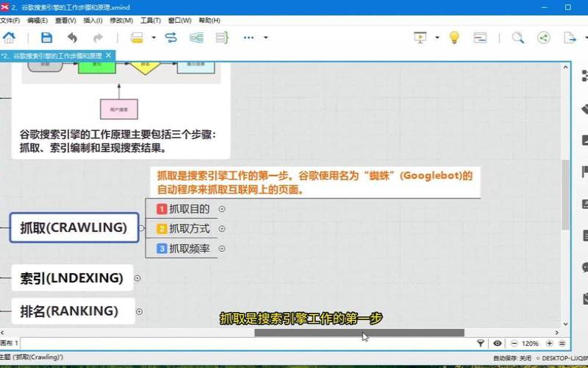
Task: Select the 抓取方式 subtopic
Action: point(190,229)
